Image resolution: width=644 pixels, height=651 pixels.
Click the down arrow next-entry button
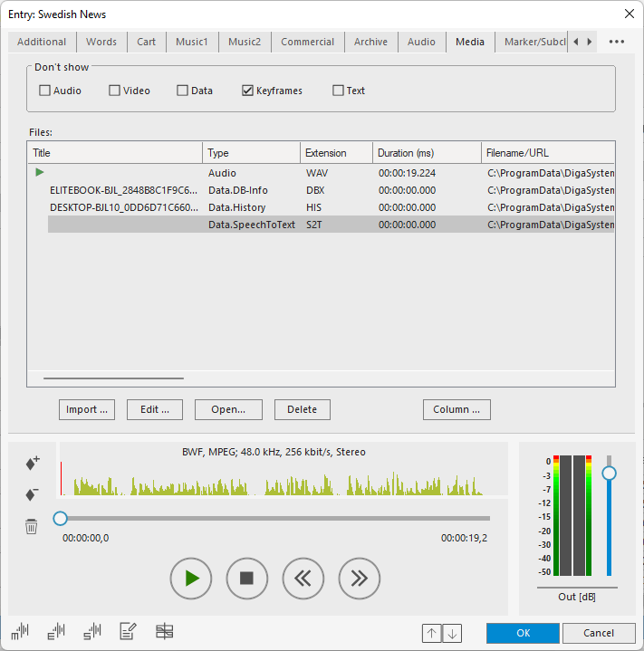(452, 634)
